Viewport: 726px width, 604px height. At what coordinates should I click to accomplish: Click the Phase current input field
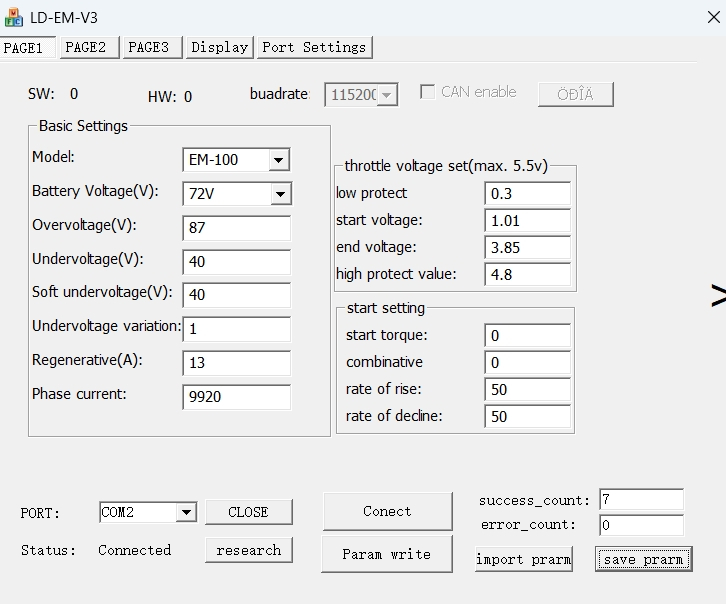[x=237, y=397]
